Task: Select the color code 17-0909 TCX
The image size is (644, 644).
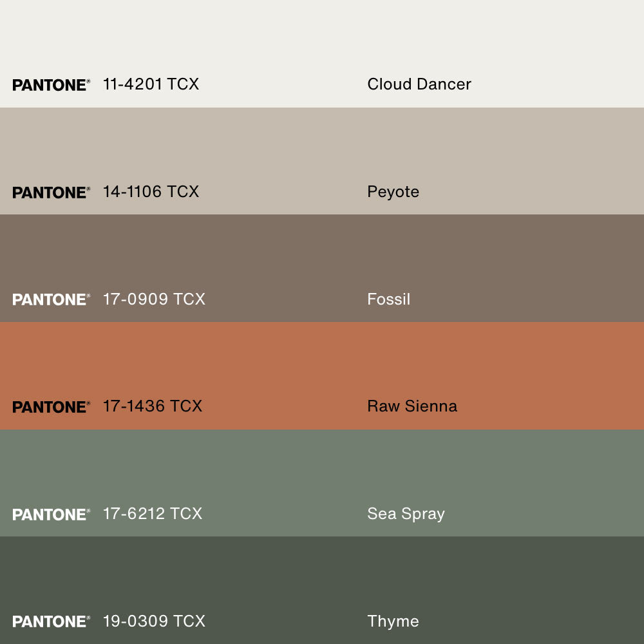Action: point(154,299)
